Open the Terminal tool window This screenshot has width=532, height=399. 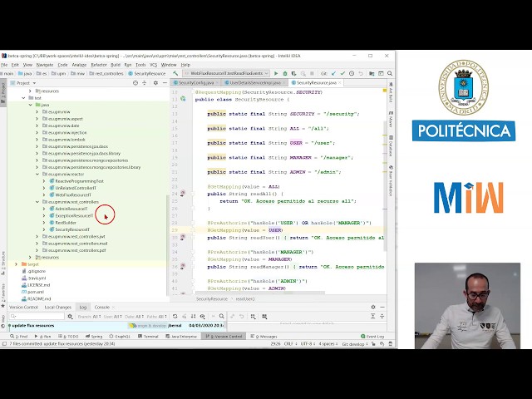pyautogui.click(x=148, y=336)
